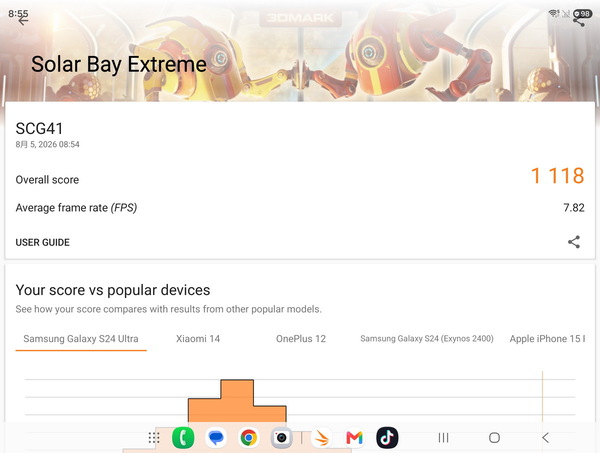Image resolution: width=600 pixels, height=453 pixels.
Task: Tap the share icon in the header
Action: 579,22
